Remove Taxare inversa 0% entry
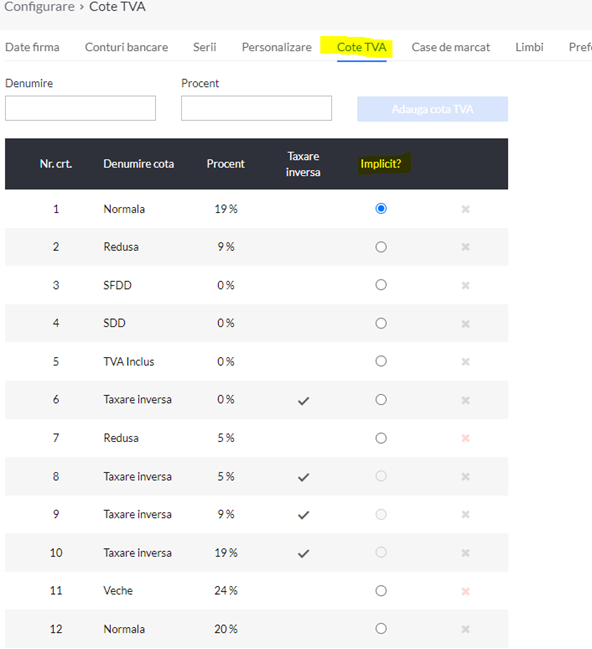 [465, 400]
